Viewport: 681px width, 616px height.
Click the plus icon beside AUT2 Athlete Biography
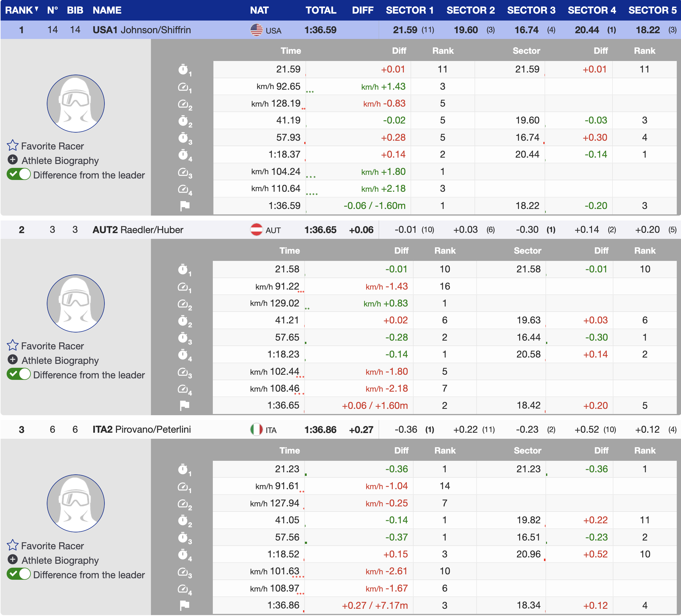pos(12,360)
